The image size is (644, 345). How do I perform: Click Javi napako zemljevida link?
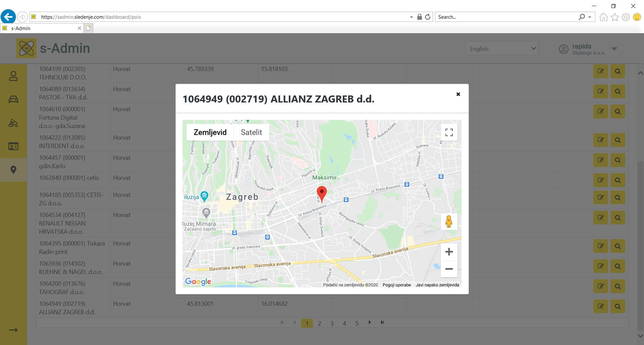pos(437,285)
